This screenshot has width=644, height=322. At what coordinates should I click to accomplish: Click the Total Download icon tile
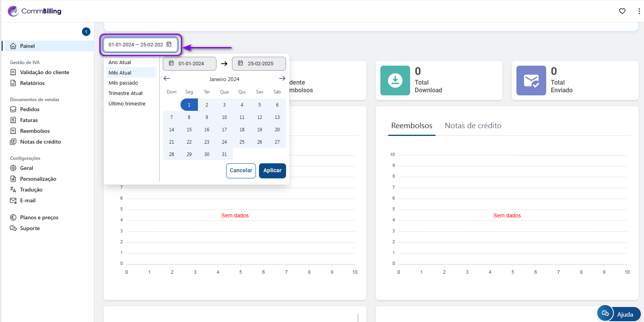point(395,80)
